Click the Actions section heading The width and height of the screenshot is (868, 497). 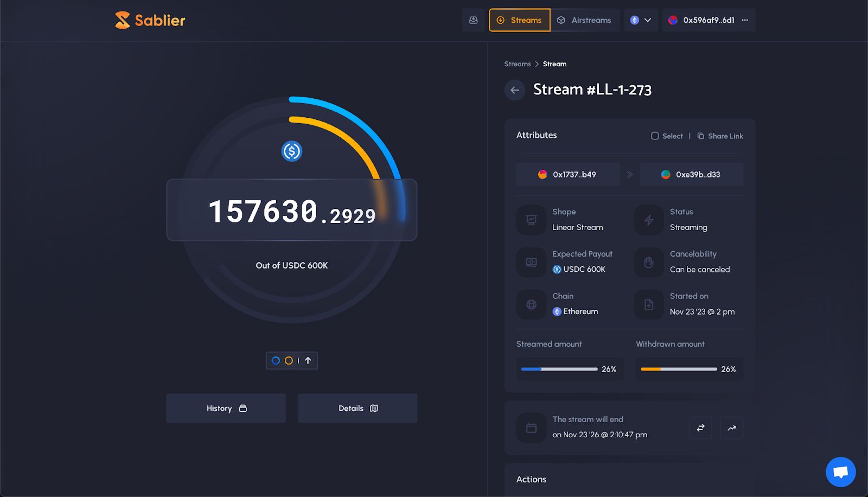pos(532,479)
